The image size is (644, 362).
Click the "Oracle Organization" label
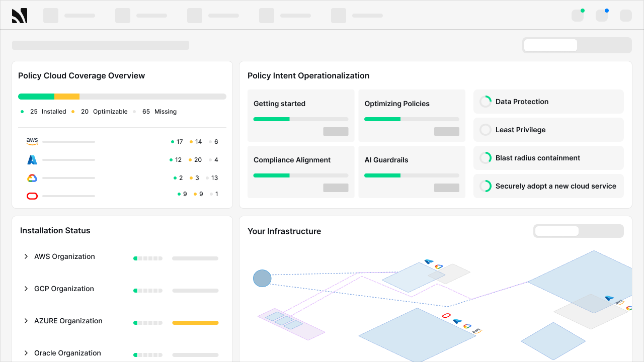coord(67,353)
